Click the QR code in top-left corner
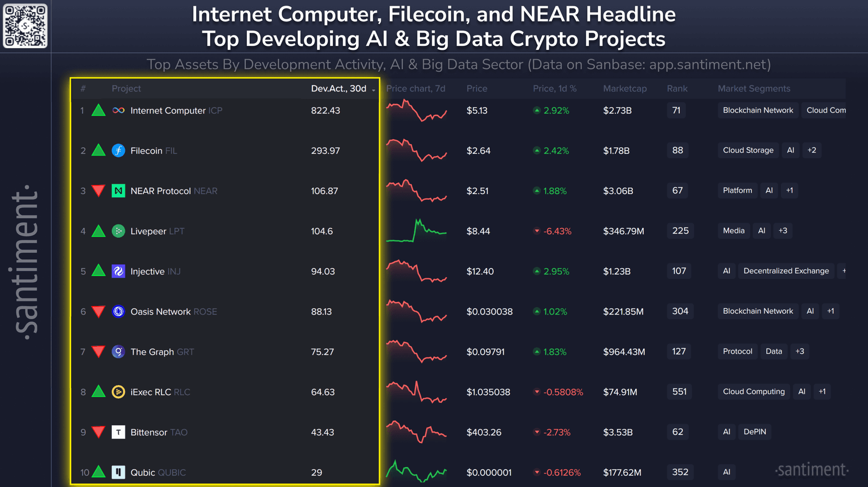868x487 pixels. (x=25, y=26)
